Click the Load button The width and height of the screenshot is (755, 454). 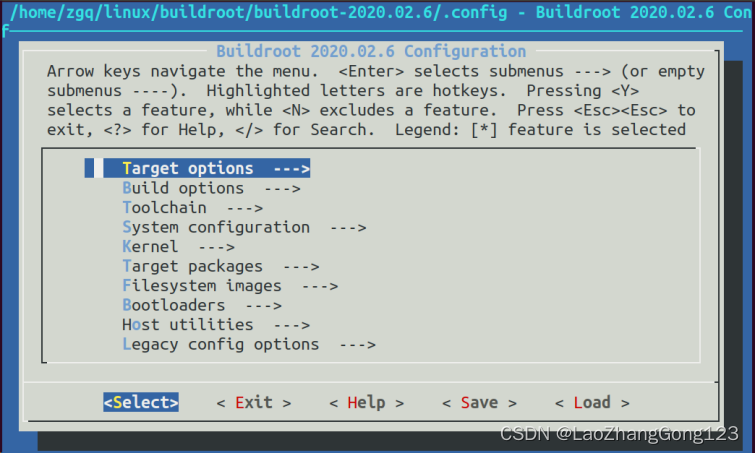(592, 402)
